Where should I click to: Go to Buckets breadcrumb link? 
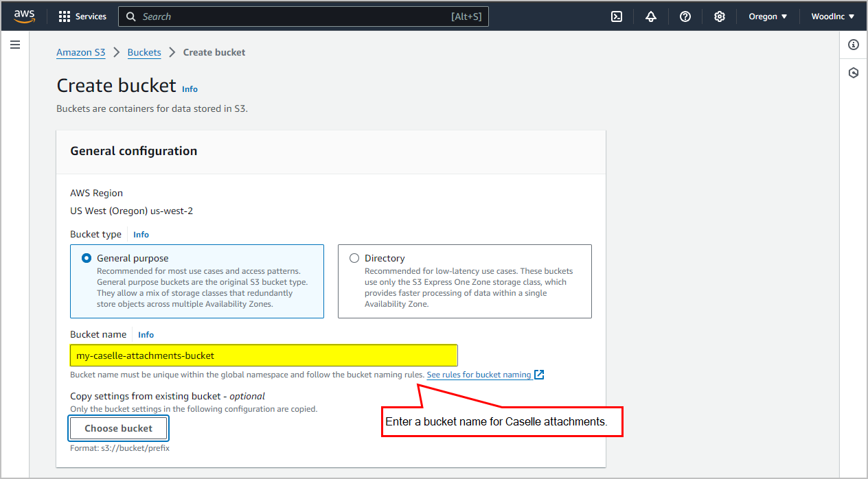point(144,52)
